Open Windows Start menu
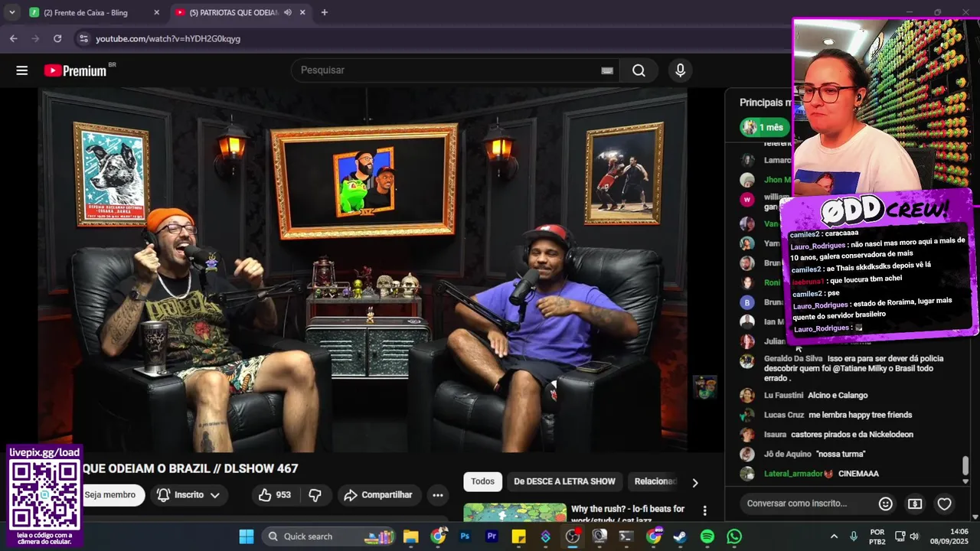 (x=247, y=536)
